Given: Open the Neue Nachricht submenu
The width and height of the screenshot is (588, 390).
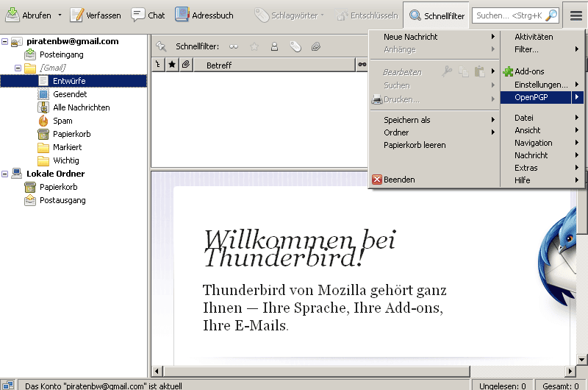Looking at the screenshot, I should (434, 37).
